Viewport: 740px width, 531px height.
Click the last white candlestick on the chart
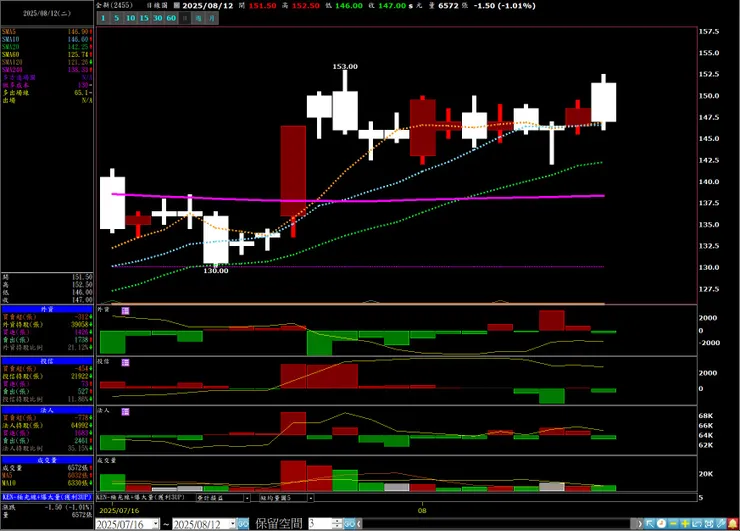604,102
